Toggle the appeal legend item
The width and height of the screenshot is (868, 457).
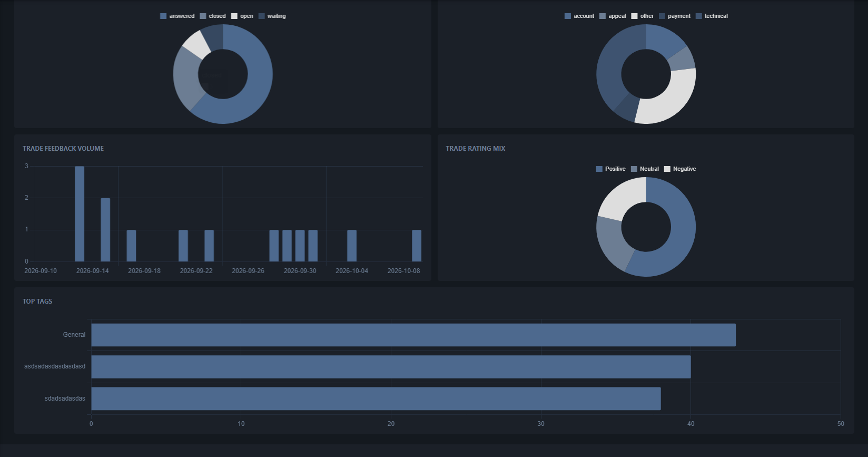613,16
